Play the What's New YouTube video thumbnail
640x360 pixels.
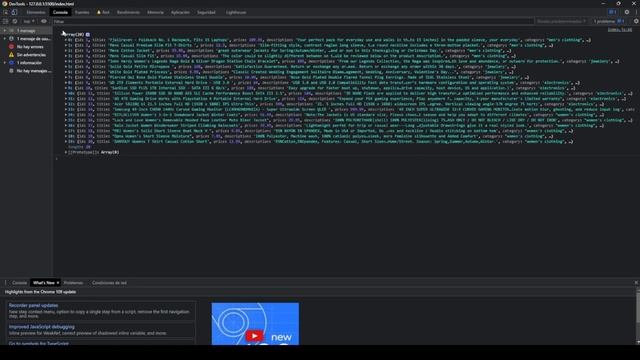tap(255, 324)
